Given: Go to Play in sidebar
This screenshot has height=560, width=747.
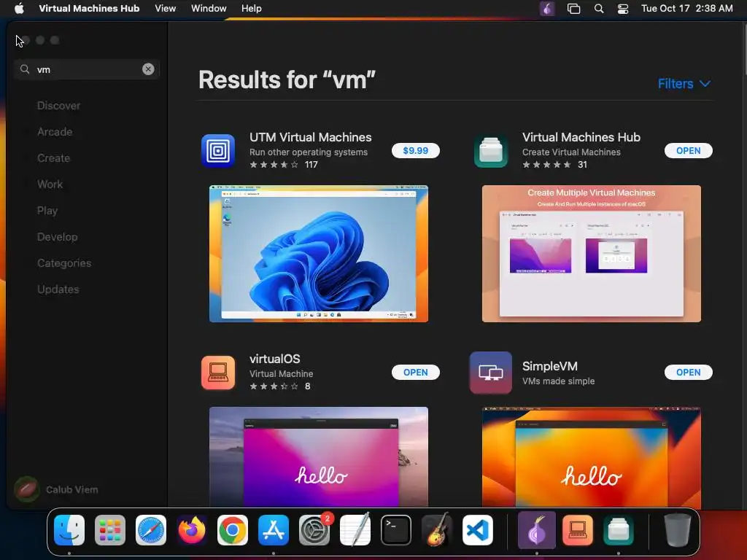Looking at the screenshot, I should pos(47,211).
